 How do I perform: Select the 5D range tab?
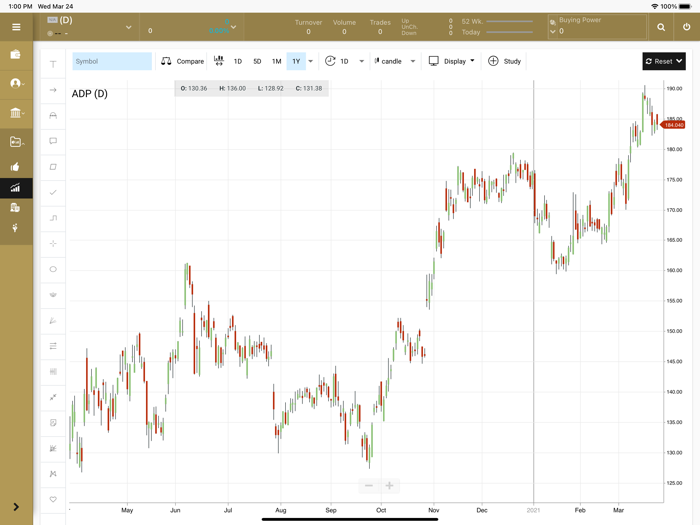coord(257,61)
